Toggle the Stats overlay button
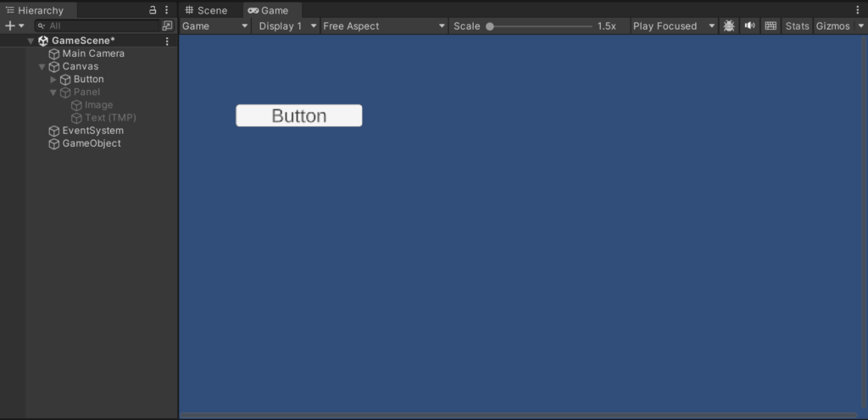Screen dimensions: 868x420 797,26
